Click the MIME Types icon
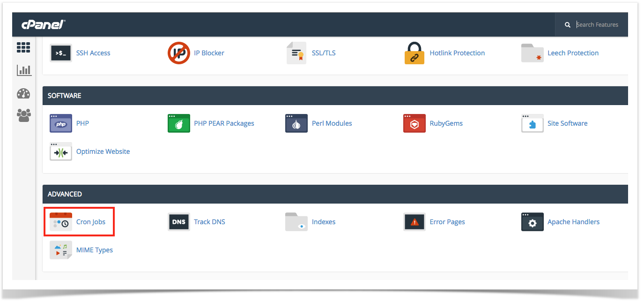The height and width of the screenshot is (303, 644). pos(61,250)
